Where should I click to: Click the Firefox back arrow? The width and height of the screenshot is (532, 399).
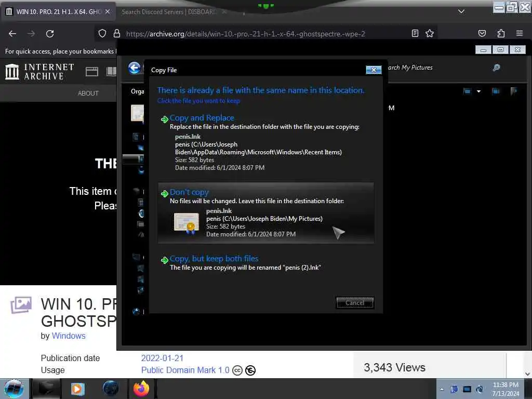tap(12, 34)
